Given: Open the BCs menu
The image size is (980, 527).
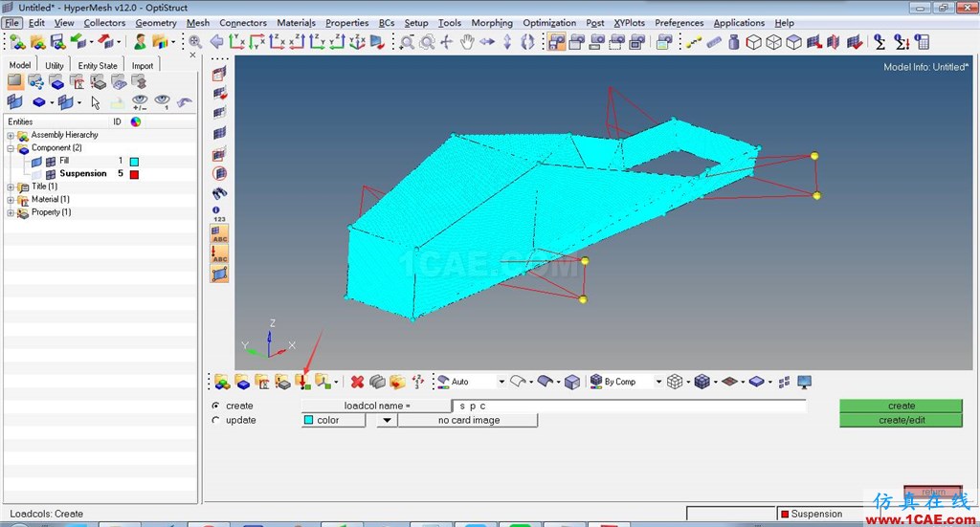Looking at the screenshot, I should (x=387, y=23).
